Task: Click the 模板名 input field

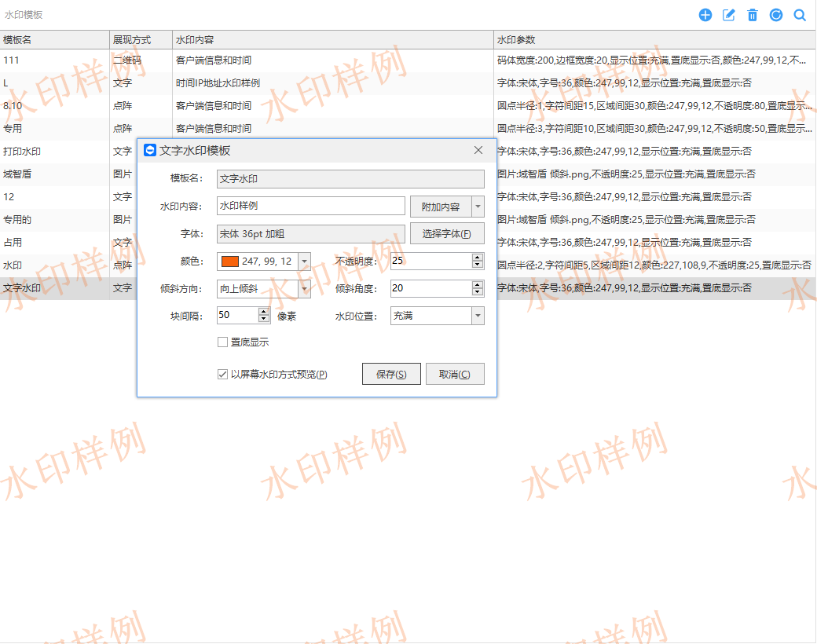Action: 350,179
